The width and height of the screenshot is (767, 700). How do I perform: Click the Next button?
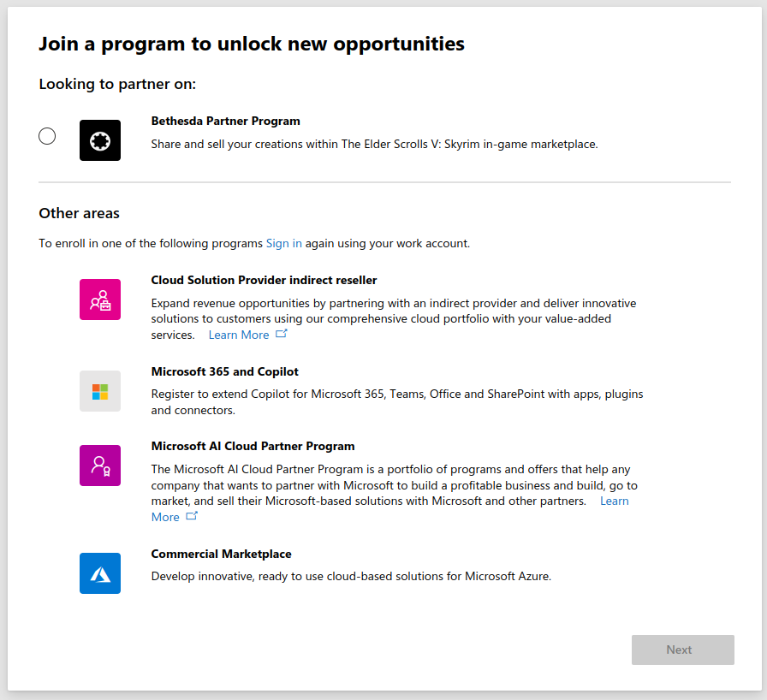[683, 650]
